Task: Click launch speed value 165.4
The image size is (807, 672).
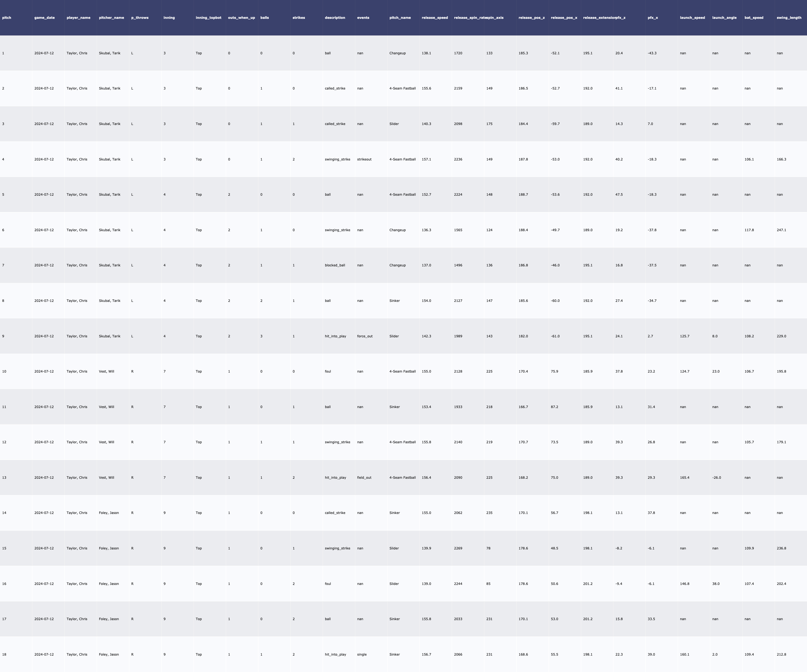Action: click(684, 478)
